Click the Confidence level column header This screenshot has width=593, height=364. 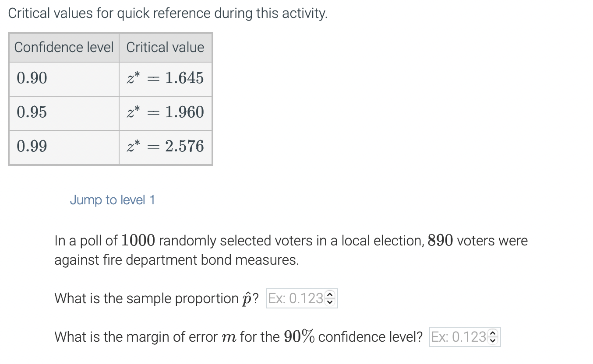[64, 47]
